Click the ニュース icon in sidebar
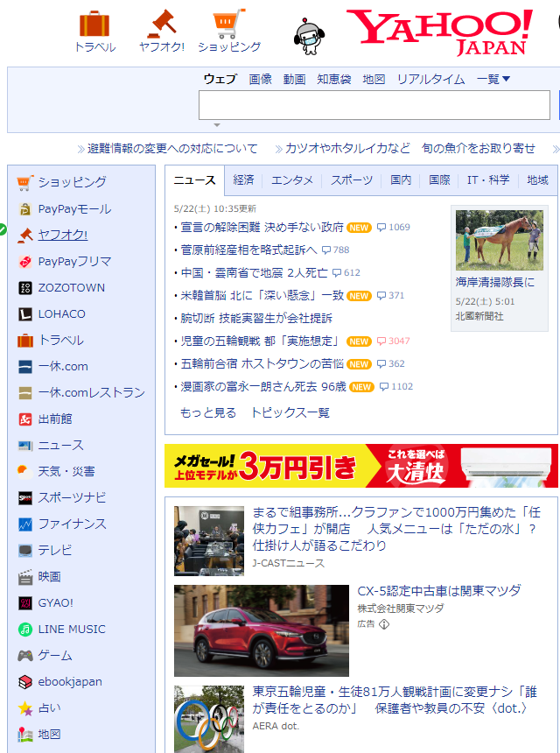 (x=25, y=446)
